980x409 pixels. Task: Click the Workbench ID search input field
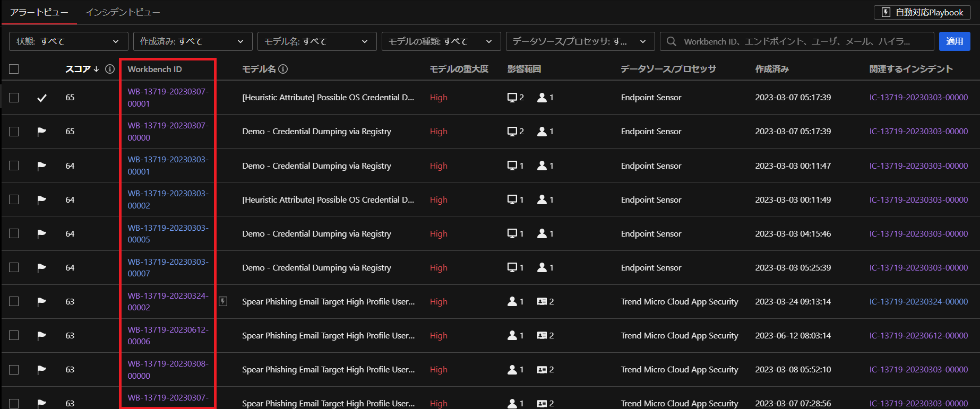tap(802, 41)
